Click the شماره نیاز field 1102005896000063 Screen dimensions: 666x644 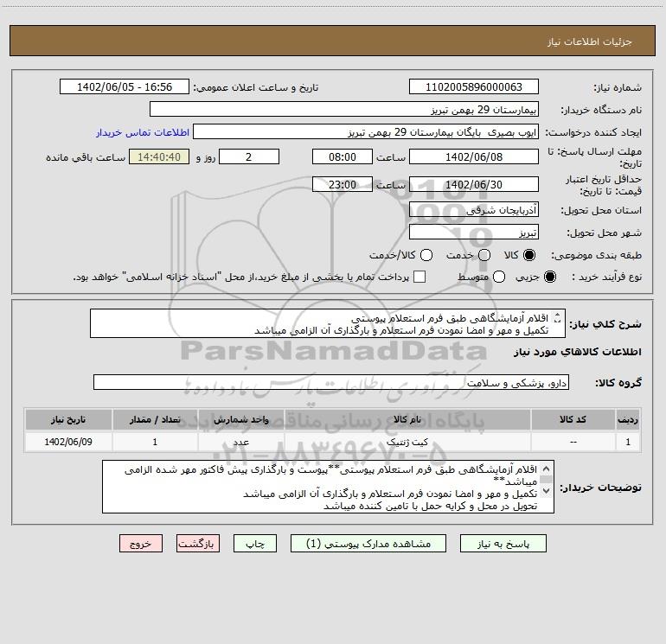point(474,86)
